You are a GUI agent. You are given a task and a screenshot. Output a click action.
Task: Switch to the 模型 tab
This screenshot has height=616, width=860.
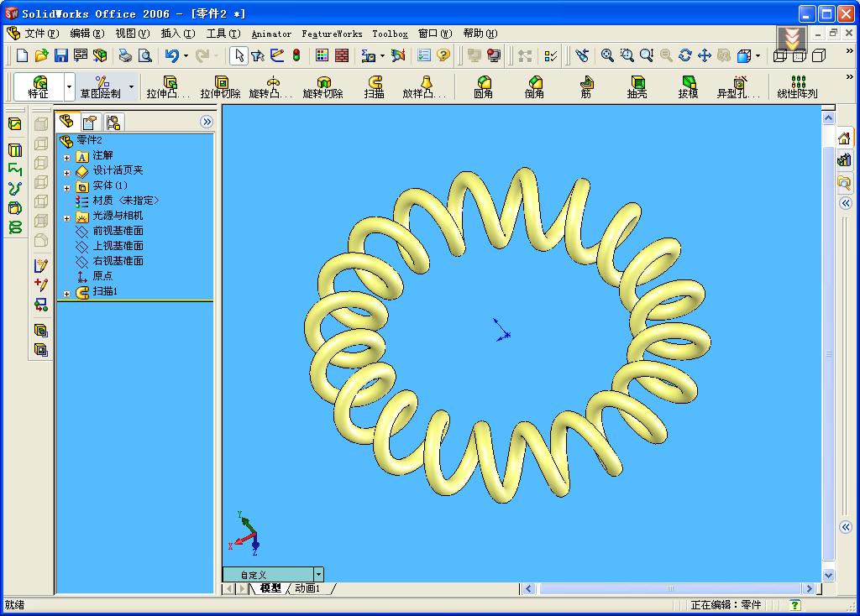pos(270,588)
